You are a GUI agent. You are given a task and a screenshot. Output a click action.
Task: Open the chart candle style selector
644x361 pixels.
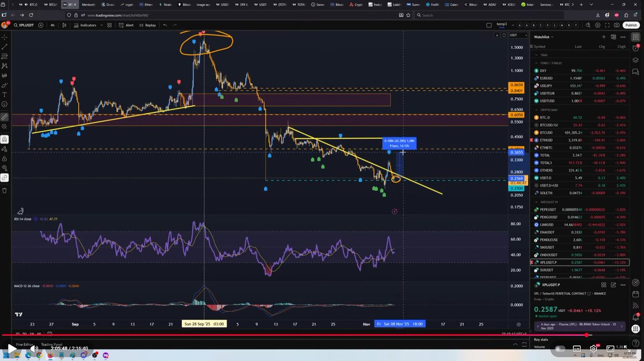click(64, 25)
